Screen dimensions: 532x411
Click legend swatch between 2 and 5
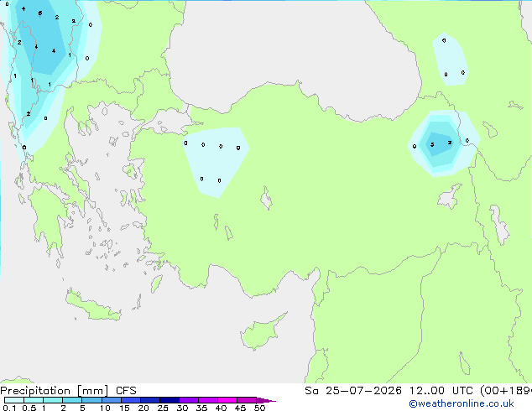pyautogui.click(x=72, y=400)
